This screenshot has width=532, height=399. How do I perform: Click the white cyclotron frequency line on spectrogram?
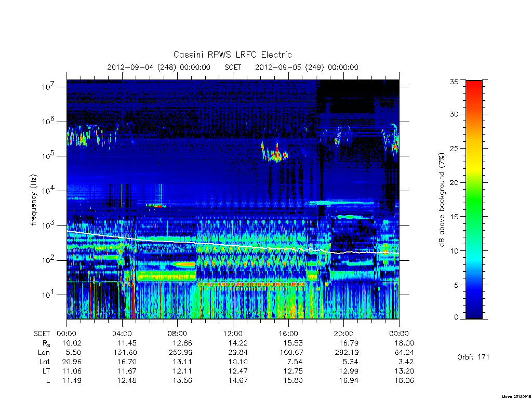click(x=233, y=244)
